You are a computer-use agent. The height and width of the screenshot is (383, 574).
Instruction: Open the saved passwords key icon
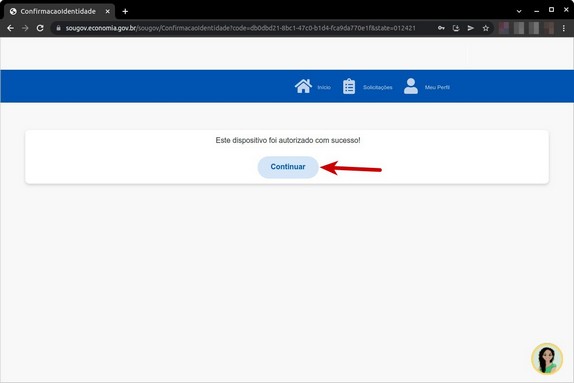pos(441,28)
